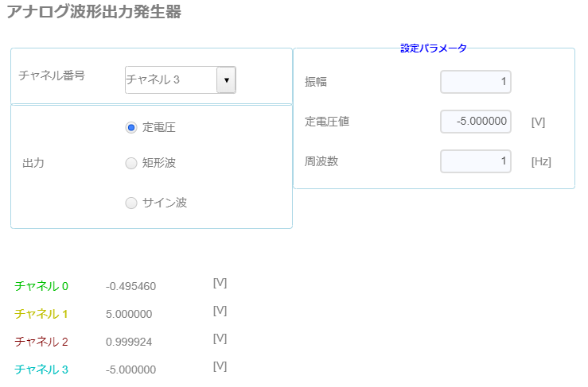The image size is (588, 387).
Task: Select the 定電圧 radio button
Action: coord(130,128)
